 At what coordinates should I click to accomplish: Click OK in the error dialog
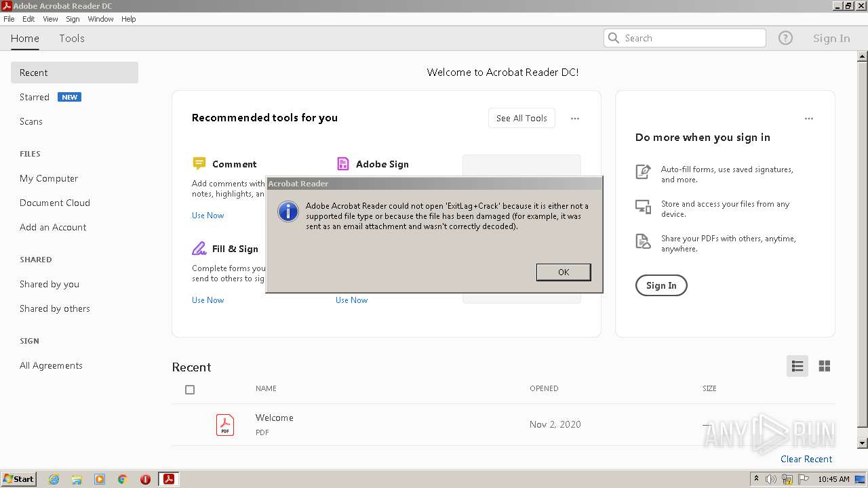564,272
